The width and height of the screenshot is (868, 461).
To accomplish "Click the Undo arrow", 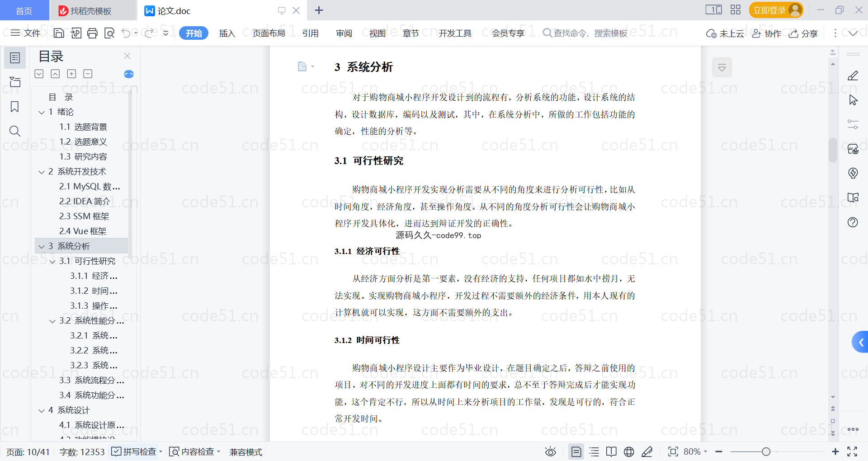I will click(126, 33).
